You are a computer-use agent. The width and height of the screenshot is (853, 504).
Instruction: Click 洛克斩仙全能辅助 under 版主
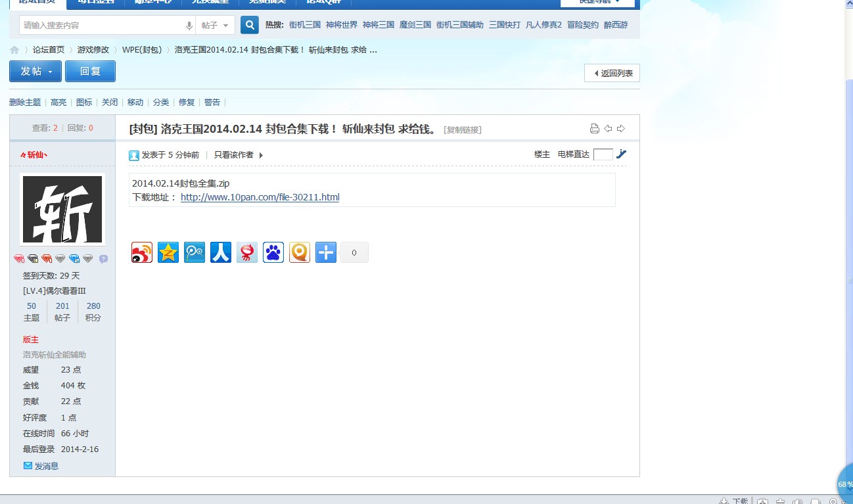pos(55,355)
